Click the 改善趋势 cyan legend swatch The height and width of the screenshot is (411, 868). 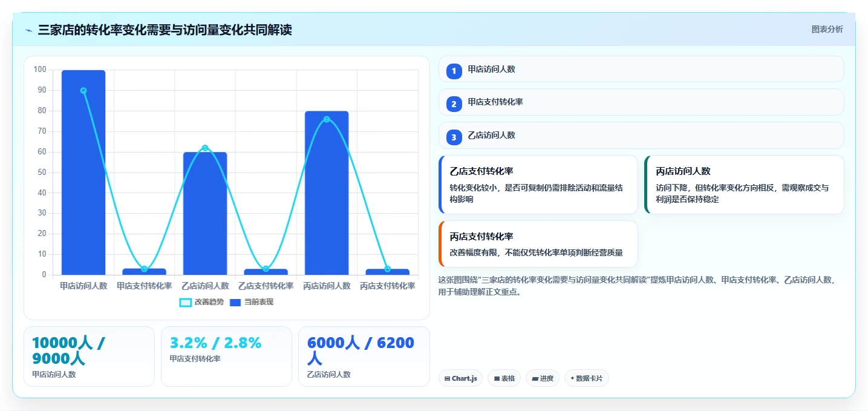click(186, 302)
